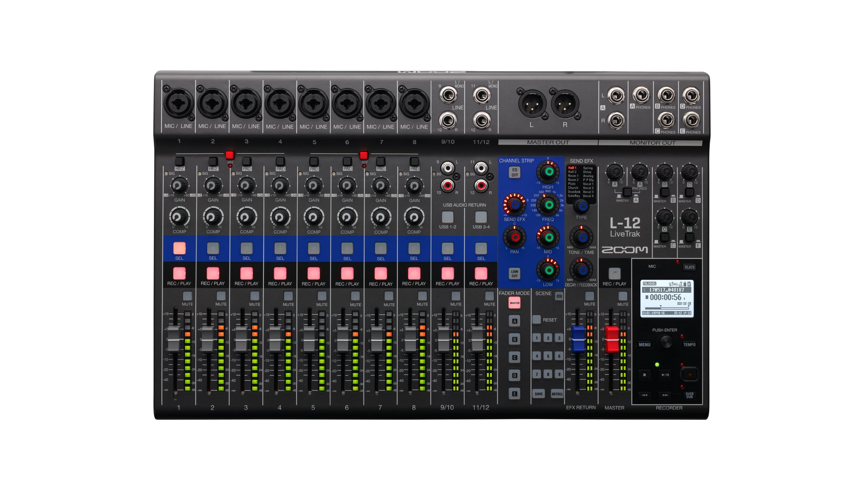Click the COMP knob on channel 4
The height and width of the screenshot is (490, 868).
[x=280, y=217]
